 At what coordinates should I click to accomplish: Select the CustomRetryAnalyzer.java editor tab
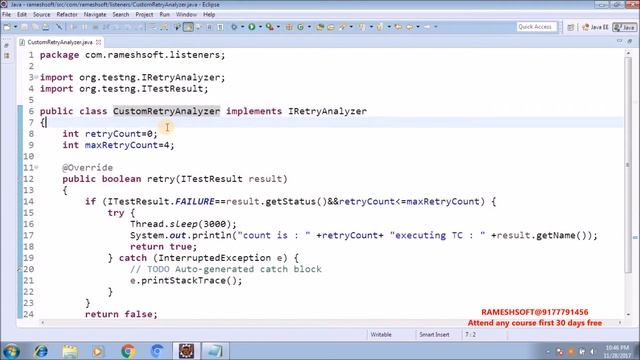(60, 42)
